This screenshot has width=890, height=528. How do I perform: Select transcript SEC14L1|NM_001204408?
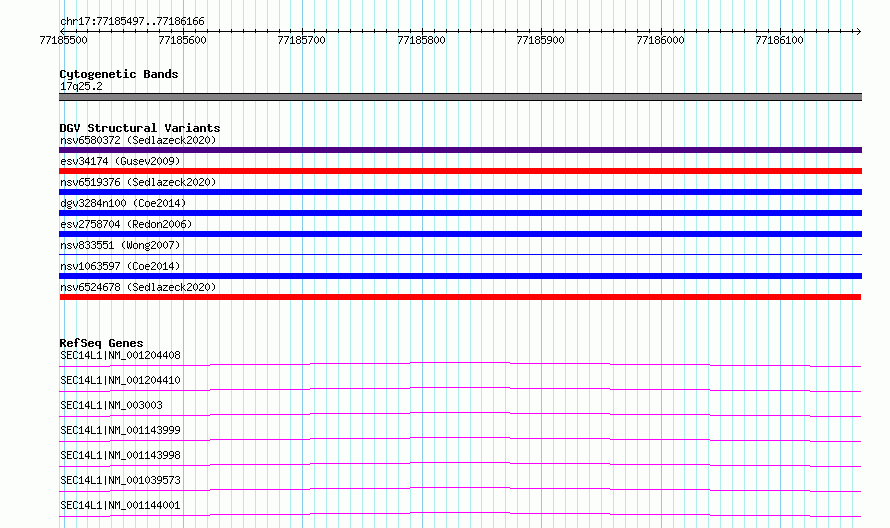120,355
